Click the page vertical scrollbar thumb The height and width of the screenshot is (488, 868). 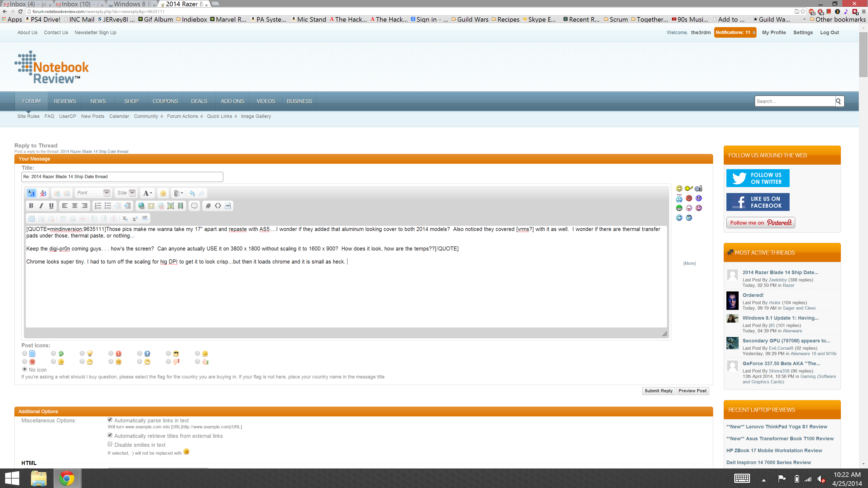tap(863, 55)
